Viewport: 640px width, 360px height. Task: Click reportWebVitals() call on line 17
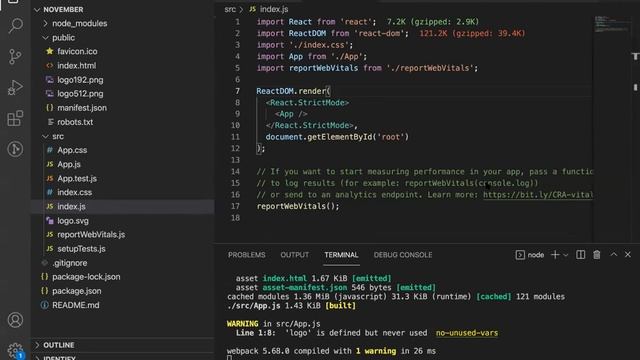(298, 206)
